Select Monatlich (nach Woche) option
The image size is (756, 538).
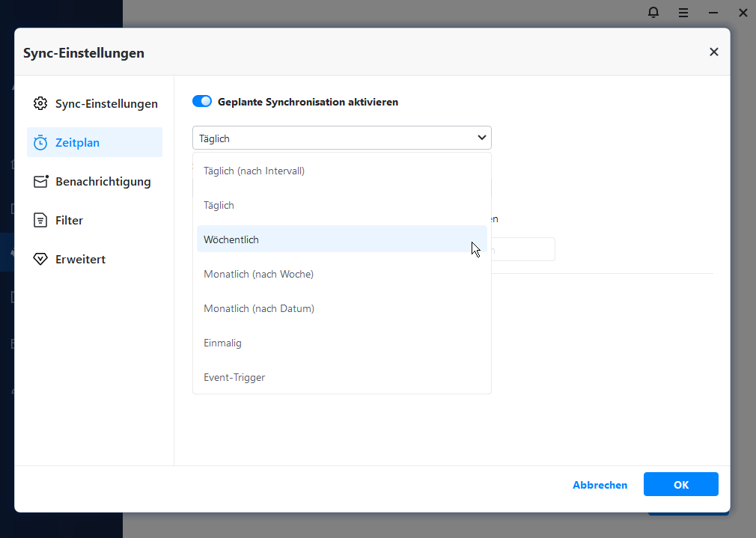click(x=258, y=275)
